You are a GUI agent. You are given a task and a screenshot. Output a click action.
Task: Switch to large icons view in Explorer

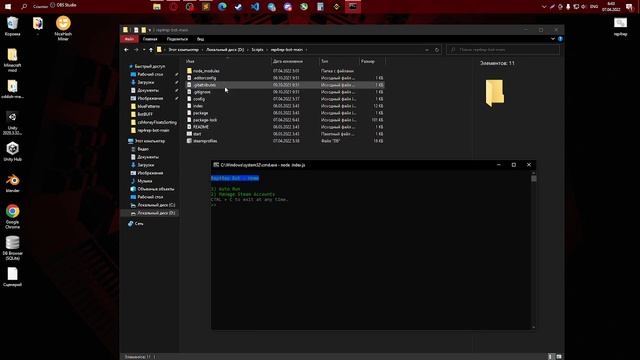click(559, 356)
